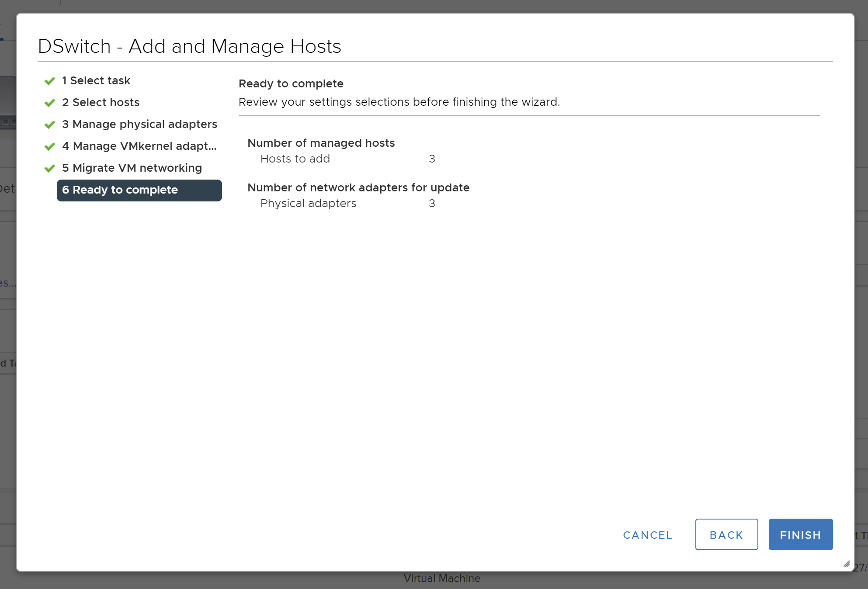The height and width of the screenshot is (589, 868).
Task: Go to step 1 Select task
Action: tap(96, 80)
